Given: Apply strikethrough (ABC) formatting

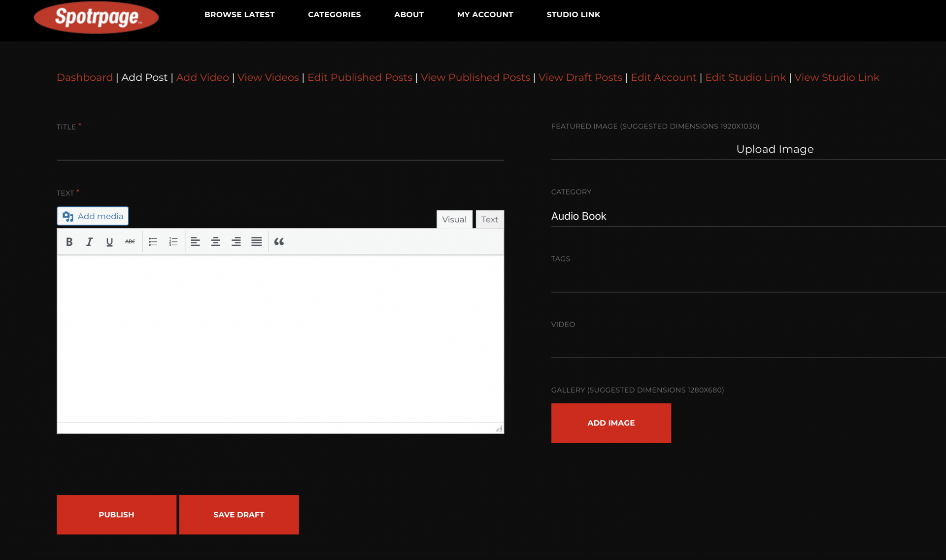Looking at the screenshot, I should click(130, 242).
